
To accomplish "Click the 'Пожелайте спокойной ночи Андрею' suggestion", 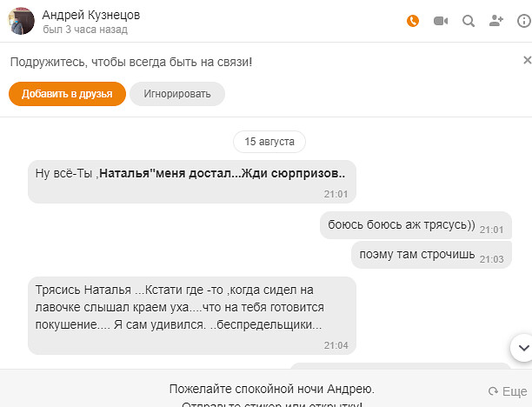I will coord(271,388).
